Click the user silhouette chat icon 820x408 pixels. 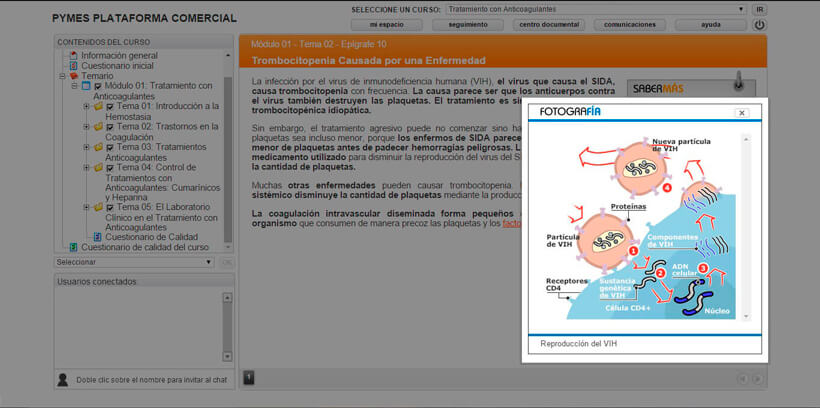[x=63, y=380]
